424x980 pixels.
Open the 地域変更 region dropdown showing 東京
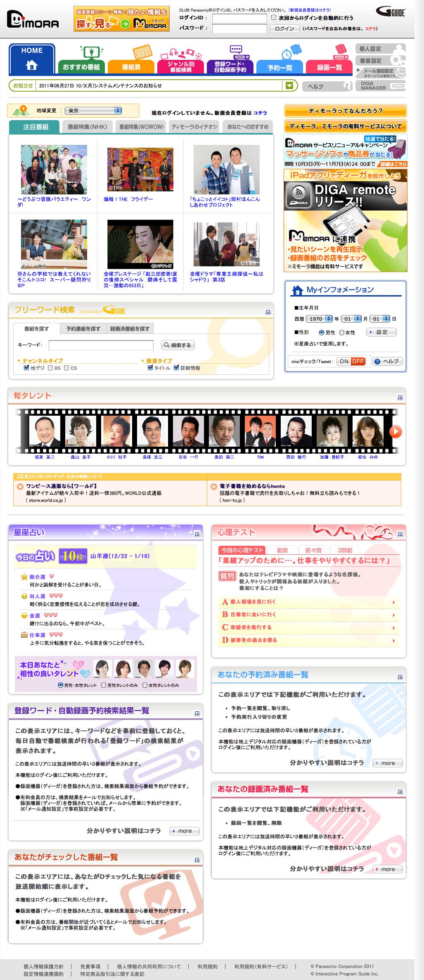(93, 111)
